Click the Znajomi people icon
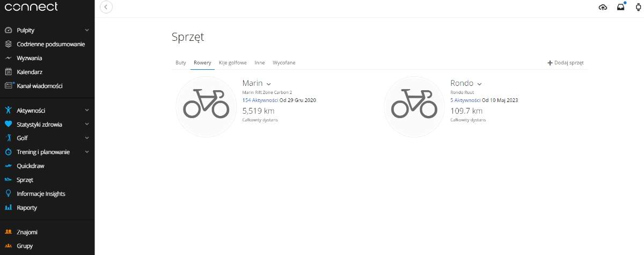 [x=8, y=232]
